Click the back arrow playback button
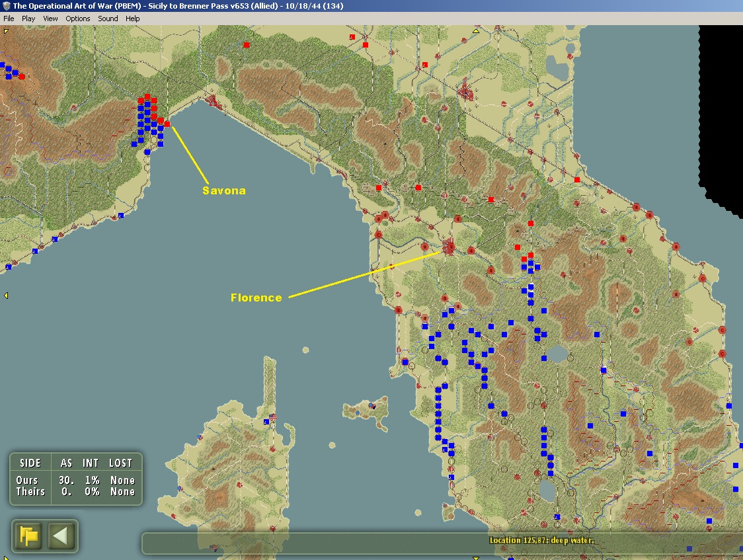Image resolution: width=743 pixels, height=560 pixels. (x=61, y=536)
